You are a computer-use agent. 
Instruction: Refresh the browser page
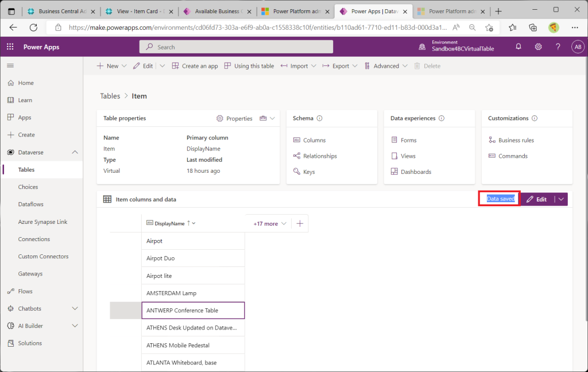tap(33, 28)
